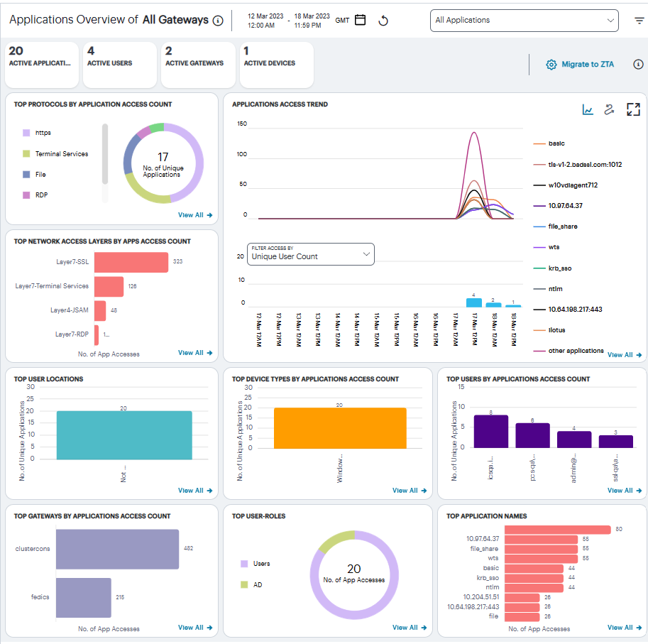Open the Migrate to ZTA settings gear
Image resolution: width=648 pixels, height=644 pixels.
tap(551, 64)
